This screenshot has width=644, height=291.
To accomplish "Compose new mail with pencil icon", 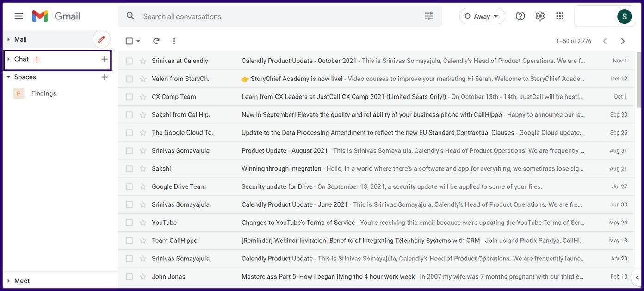I will point(101,39).
